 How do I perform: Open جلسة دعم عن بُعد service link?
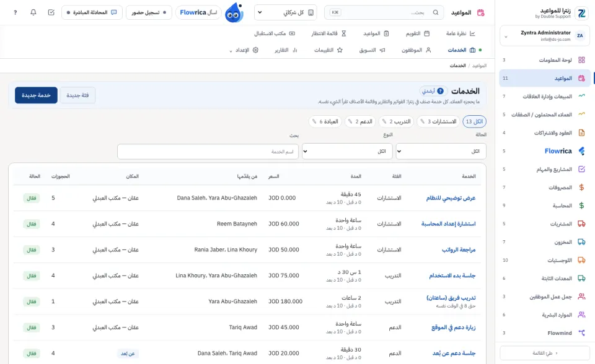(x=454, y=353)
